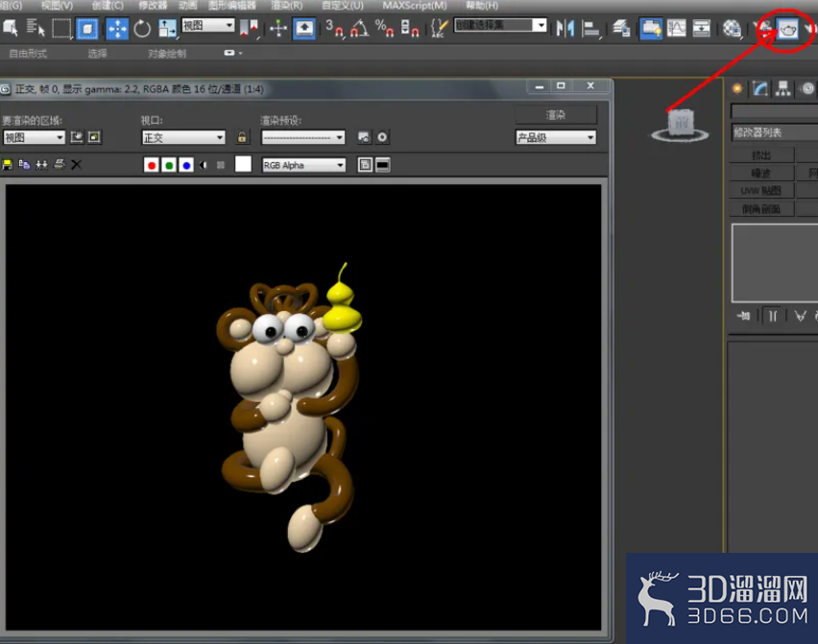
Task: Open the MAXScript(M) menu
Action: pos(415,6)
